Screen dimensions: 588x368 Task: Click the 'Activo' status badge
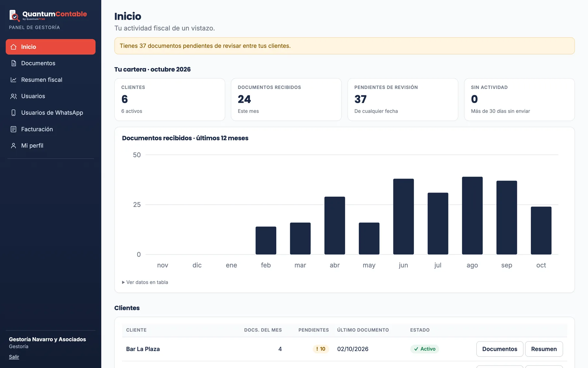click(425, 349)
